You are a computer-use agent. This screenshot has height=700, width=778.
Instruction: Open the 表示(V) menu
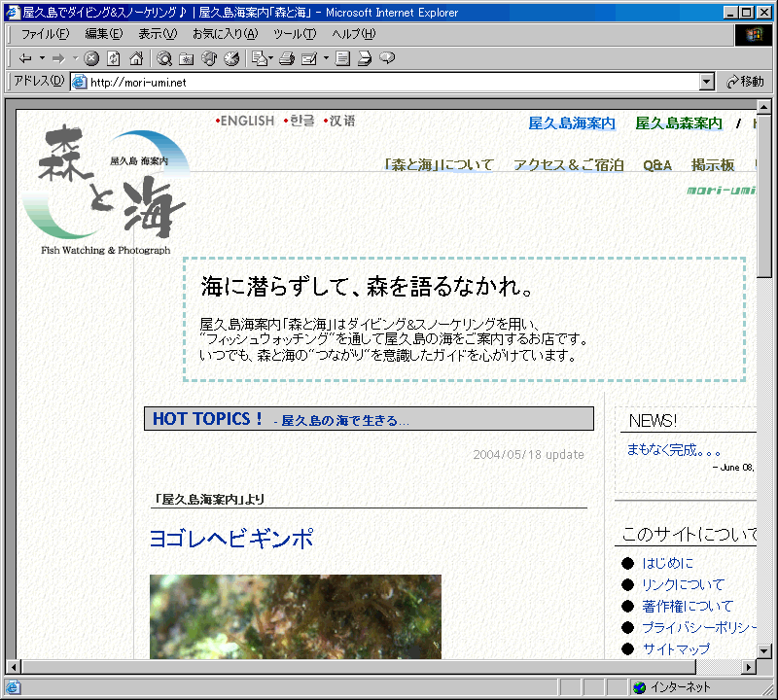(x=158, y=34)
